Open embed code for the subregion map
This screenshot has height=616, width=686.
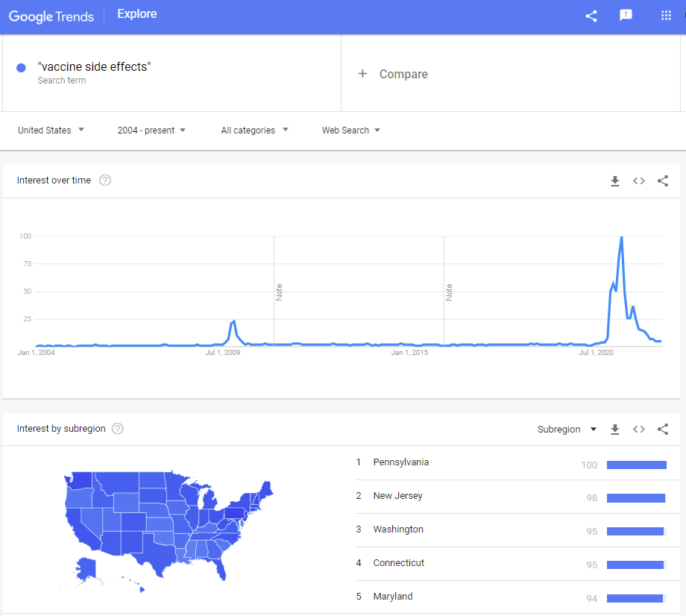638,429
